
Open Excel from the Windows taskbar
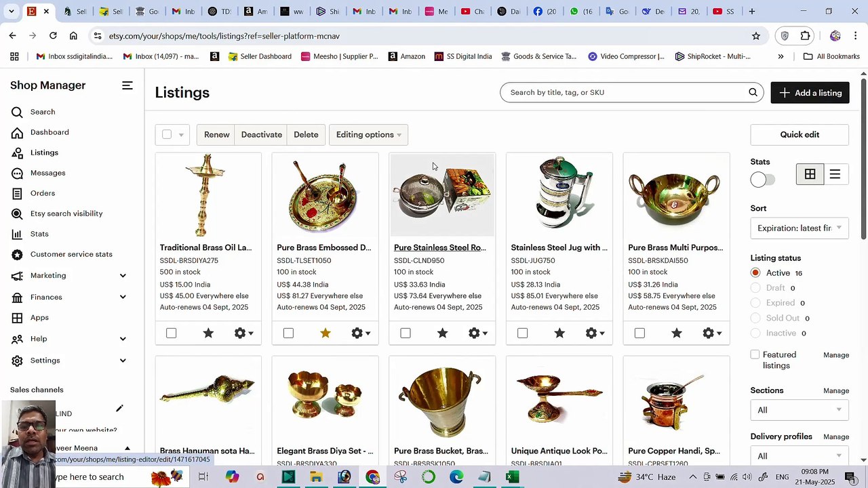tap(513, 477)
